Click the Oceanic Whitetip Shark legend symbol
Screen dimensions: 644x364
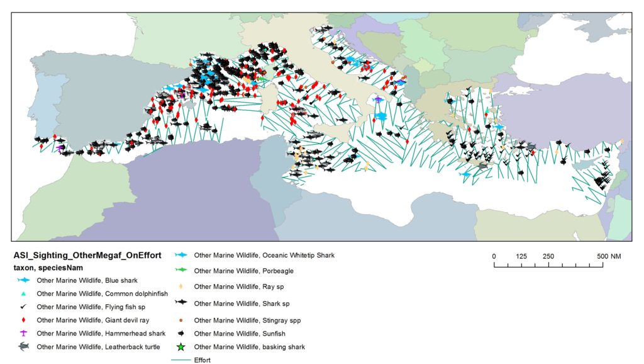(180, 255)
